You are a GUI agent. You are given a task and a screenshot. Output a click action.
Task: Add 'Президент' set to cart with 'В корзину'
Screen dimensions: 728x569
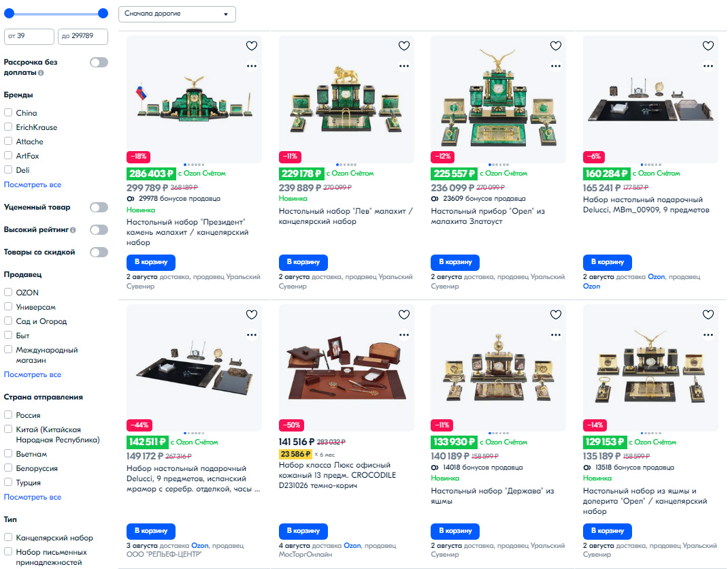(x=151, y=263)
